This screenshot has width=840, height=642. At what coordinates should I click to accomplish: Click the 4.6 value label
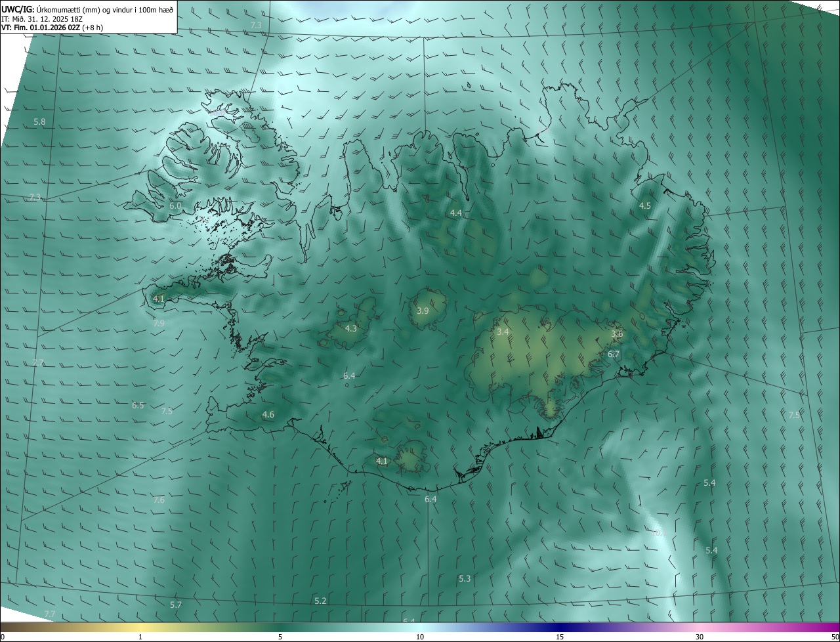(x=268, y=415)
